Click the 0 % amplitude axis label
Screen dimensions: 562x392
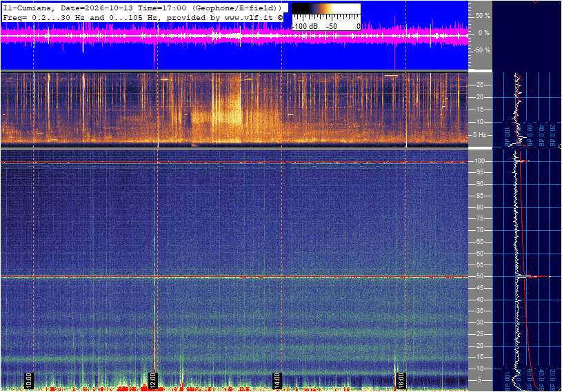pos(484,33)
